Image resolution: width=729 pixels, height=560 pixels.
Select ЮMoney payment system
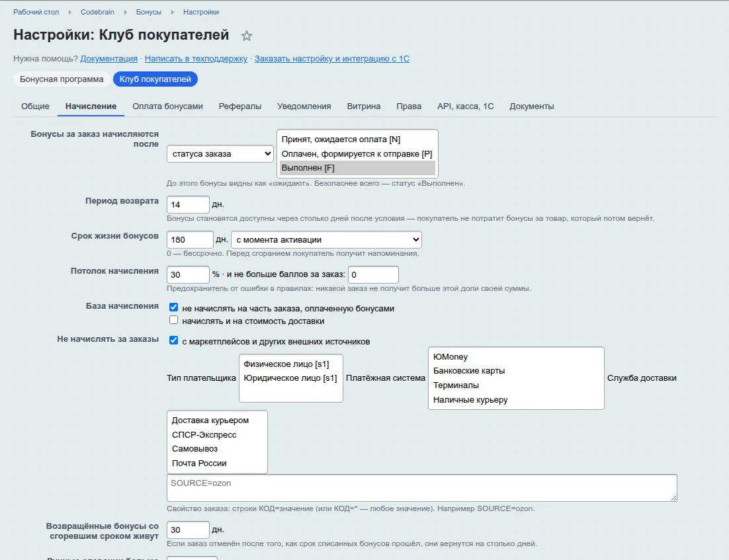516,357
